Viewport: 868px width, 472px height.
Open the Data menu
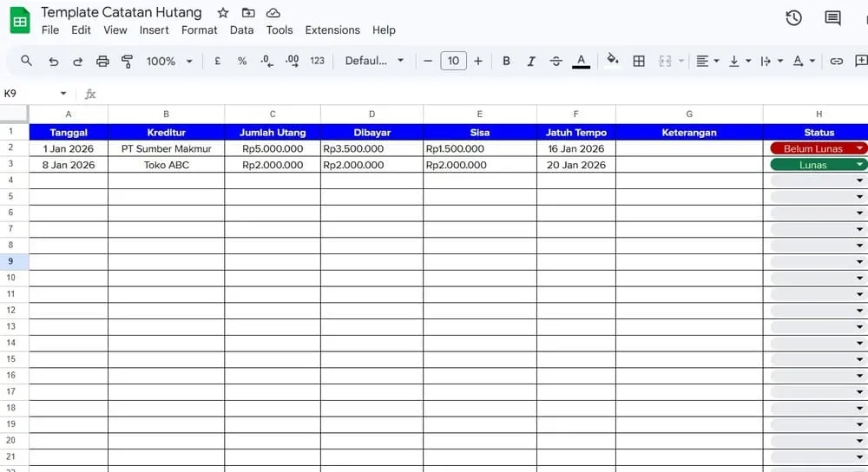[x=241, y=29]
